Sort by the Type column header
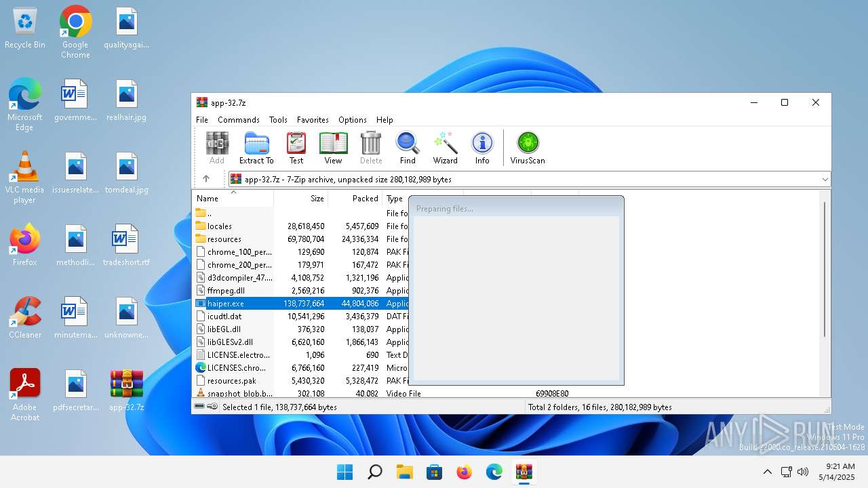868x488 pixels. click(395, 199)
